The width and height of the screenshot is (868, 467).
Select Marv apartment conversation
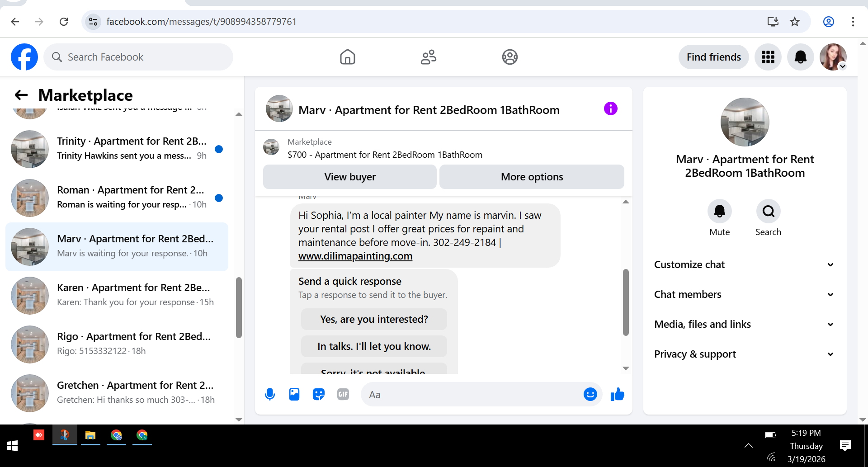[x=117, y=247]
